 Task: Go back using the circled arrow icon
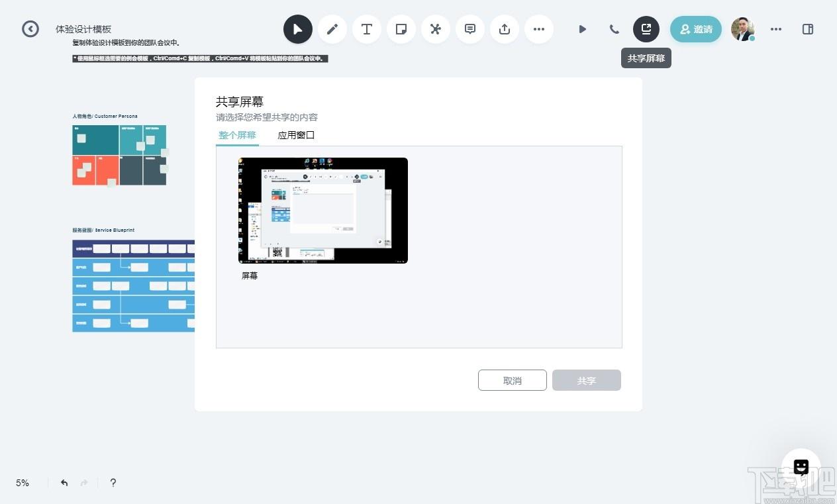[x=30, y=29]
